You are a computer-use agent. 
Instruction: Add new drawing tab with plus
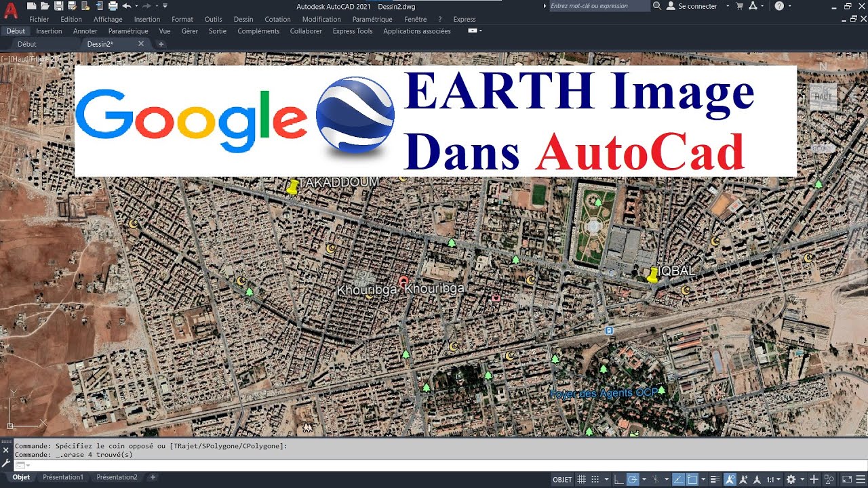pos(161,44)
